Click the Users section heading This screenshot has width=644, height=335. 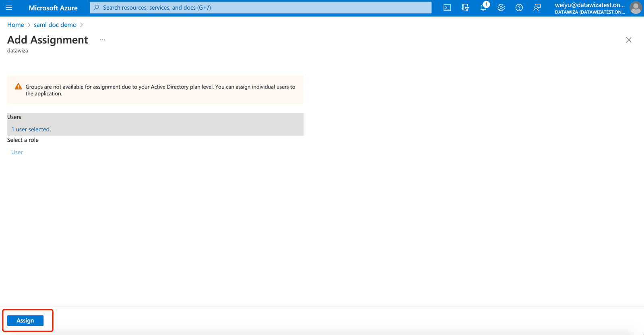tap(14, 117)
